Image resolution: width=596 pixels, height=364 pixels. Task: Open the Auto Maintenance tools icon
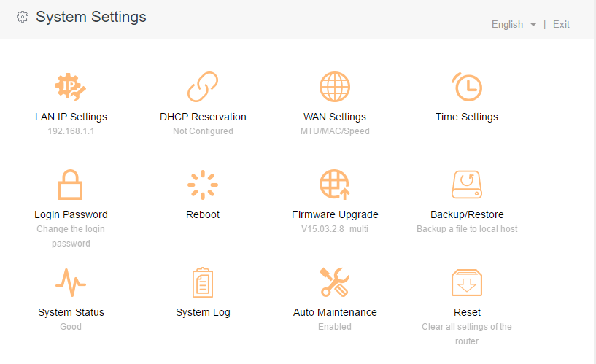click(335, 282)
